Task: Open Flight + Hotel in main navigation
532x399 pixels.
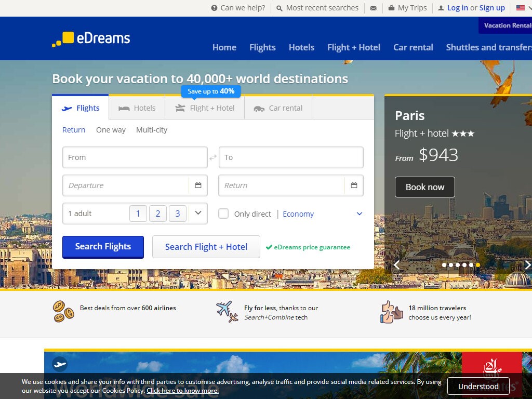Action: [x=354, y=47]
